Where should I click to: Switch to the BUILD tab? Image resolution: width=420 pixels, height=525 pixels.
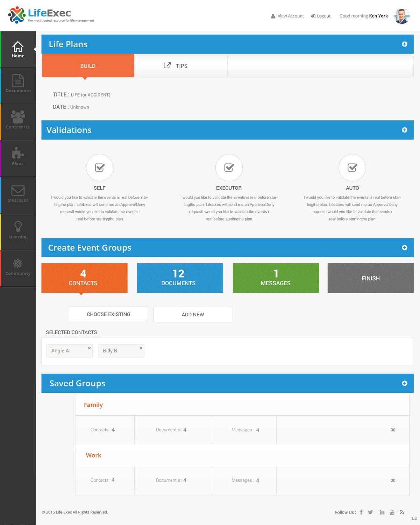pyautogui.click(x=88, y=66)
